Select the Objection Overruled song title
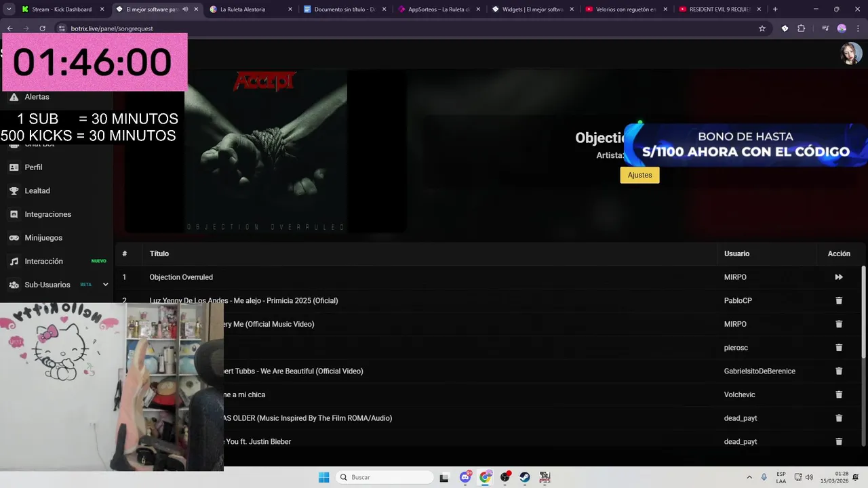 tap(181, 277)
